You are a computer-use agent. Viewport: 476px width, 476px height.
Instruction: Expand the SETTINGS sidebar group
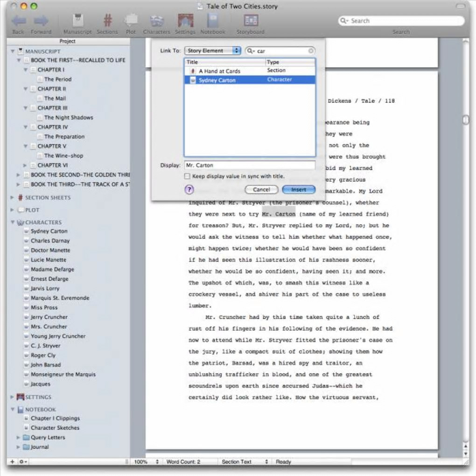12,397
